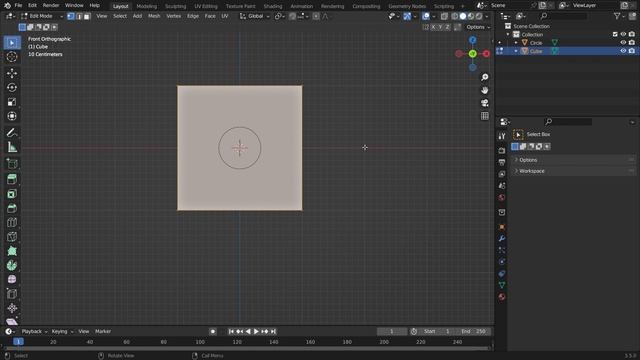Screen dimensions: 640x360
Task: Select the Bevel tool
Action: [x=12, y=208]
